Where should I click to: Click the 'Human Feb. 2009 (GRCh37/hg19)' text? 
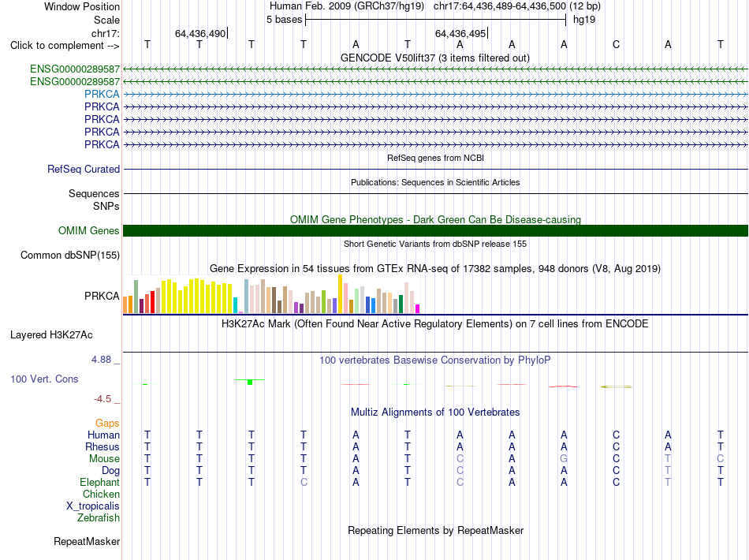(347, 6)
